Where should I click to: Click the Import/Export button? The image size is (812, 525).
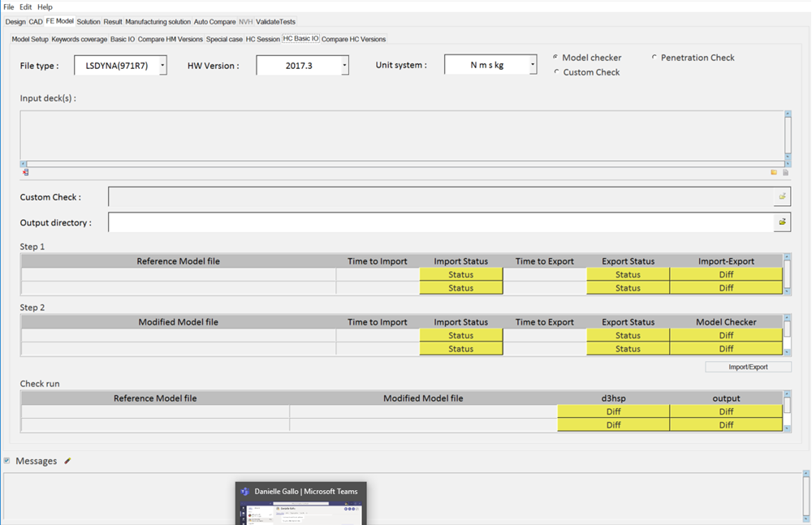[x=748, y=367]
